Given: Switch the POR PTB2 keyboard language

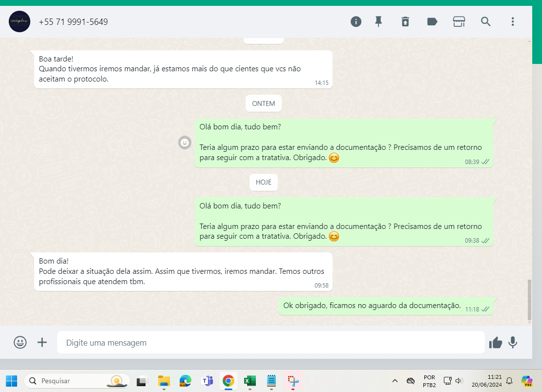Looking at the screenshot, I should coord(429,381).
